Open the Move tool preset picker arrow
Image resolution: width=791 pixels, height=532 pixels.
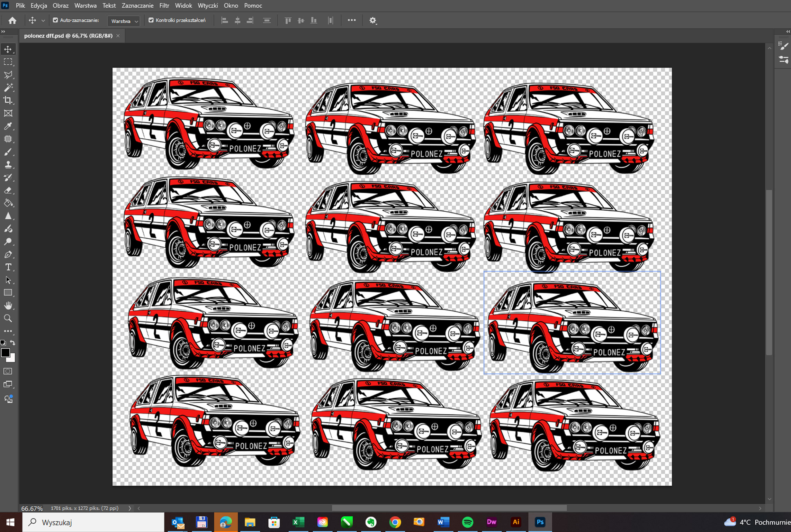point(43,21)
